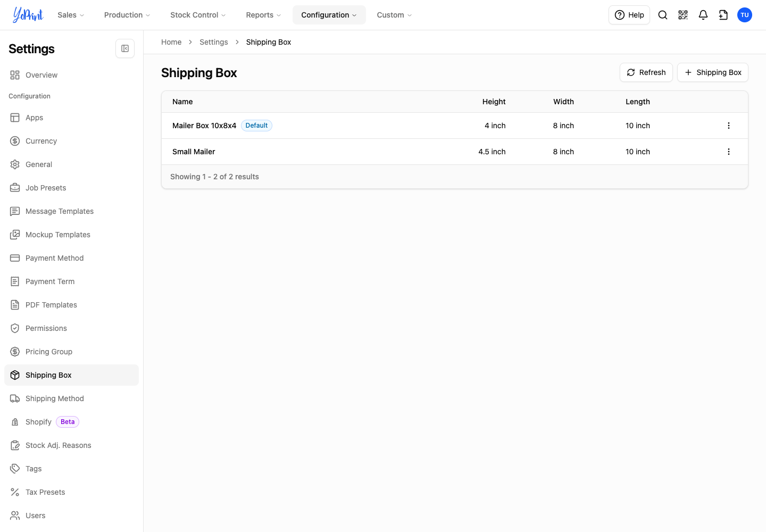Viewport: 766px width, 532px height.
Task: Refresh the shipping box list
Action: tap(646, 72)
